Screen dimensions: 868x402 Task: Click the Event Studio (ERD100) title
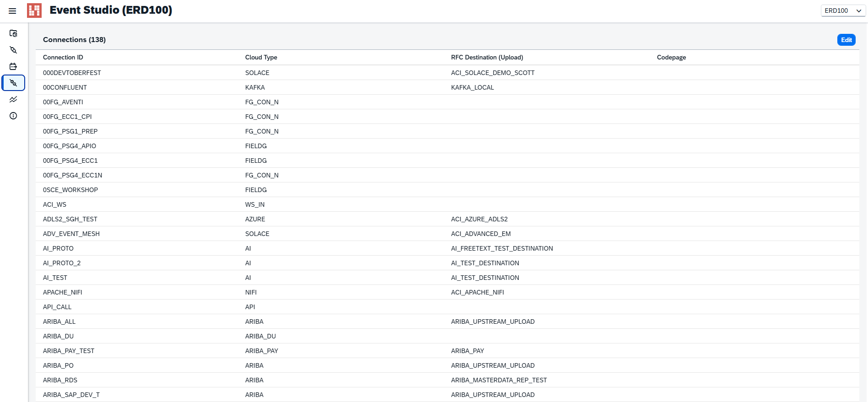[111, 10]
